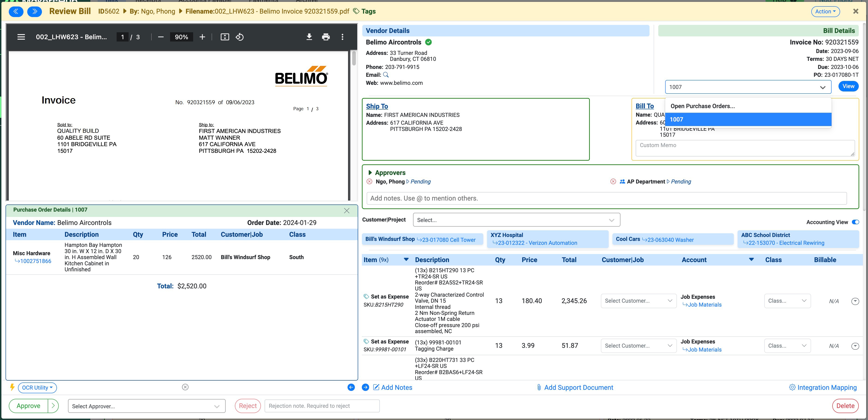Click View purchase order button
Image resolution: width=868 pixels, height=420 pixels.
pyautogui.click(x=848, y=86)
